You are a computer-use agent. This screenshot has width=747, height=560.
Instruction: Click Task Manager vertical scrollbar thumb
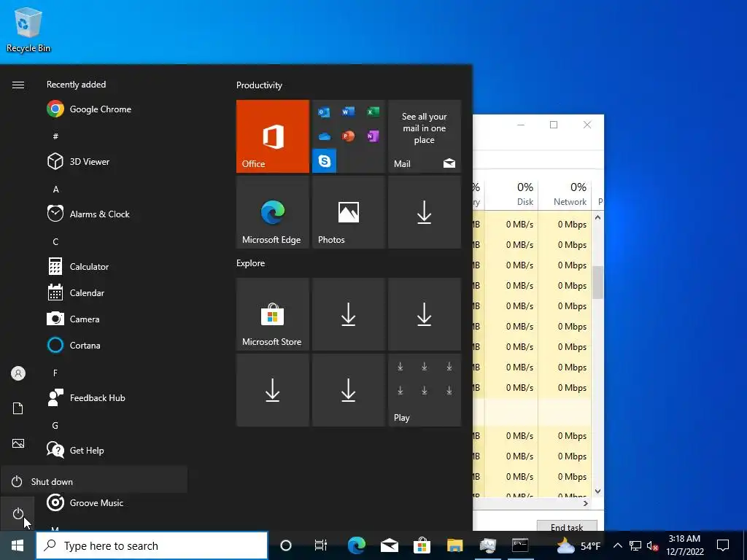pyautogui.click(x=598, y=282)
